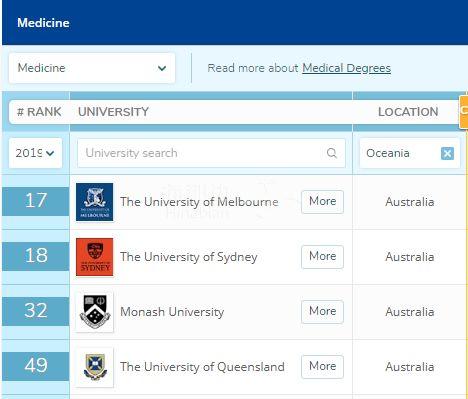The image size is (468, 399).
Task: Click the University of Queensland crest logo
Action: [x=94, y=367]
